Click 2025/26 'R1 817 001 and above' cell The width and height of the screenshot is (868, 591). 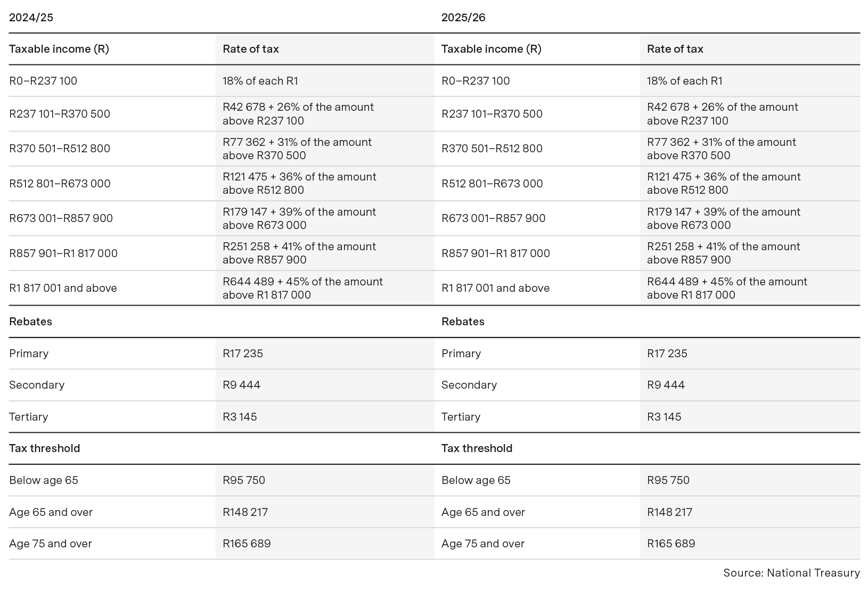coord(495,288)
